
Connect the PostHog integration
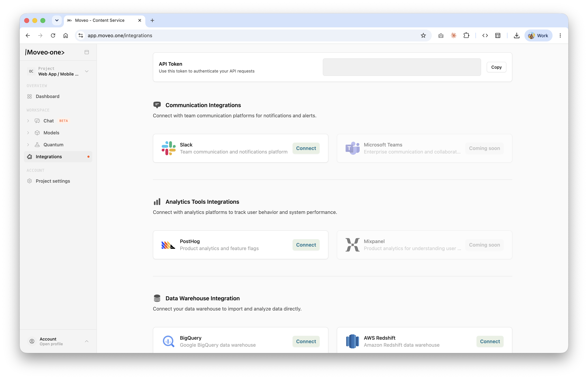(306, 245)
